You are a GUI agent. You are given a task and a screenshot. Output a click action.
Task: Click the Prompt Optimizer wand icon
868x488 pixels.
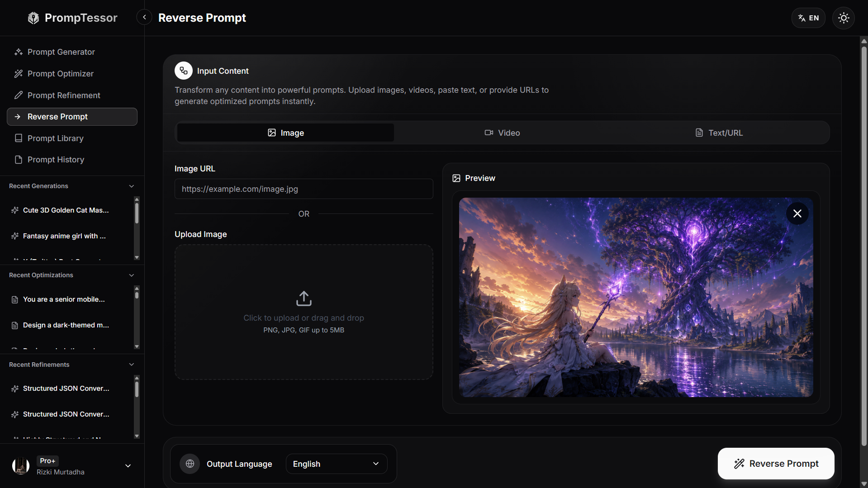click(19, 74)
